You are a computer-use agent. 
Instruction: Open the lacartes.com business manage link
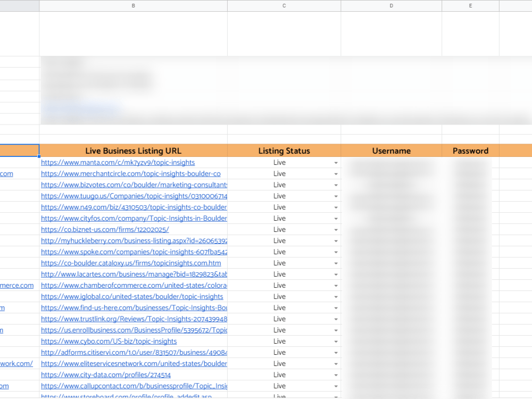pos(134,275)
